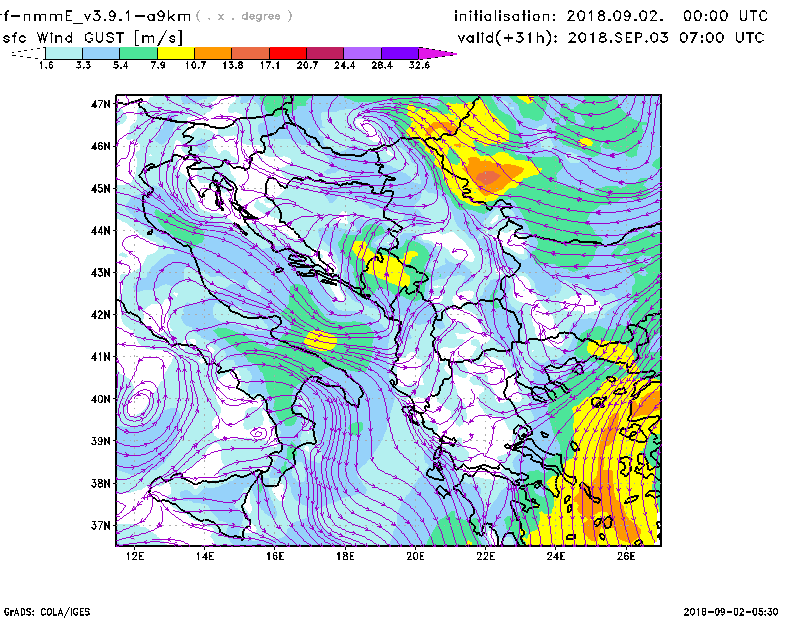The height and width of the screenshot is (618, 800).
Task: Click the green legend swatch above 5.4
Action: point(138,53)
